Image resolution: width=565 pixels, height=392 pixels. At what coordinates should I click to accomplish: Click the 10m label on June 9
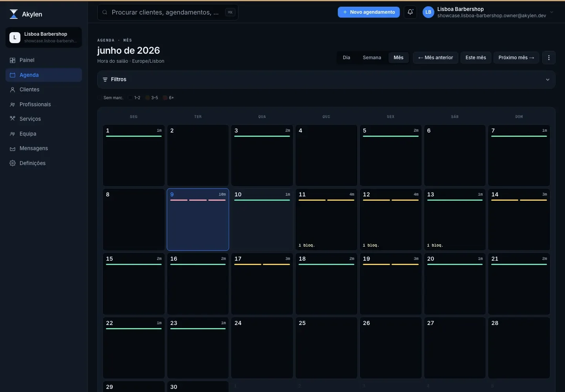tap(222, 194)
